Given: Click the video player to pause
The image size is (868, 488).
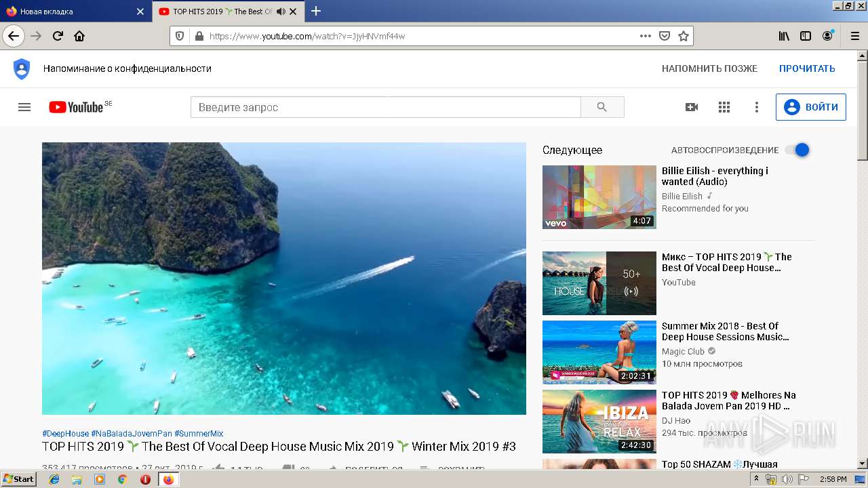Looking at the screenshot, I should [284, 279].
